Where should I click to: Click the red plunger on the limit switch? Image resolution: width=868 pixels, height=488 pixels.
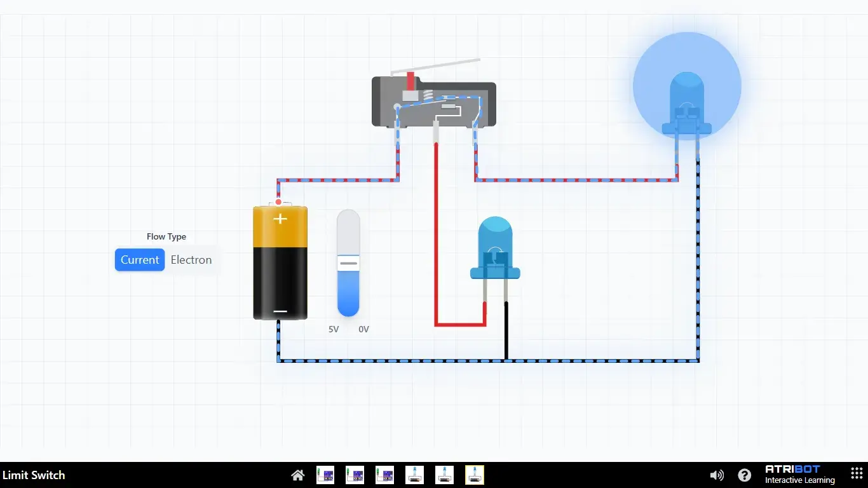pyautogui.click(x=410, y=81)
